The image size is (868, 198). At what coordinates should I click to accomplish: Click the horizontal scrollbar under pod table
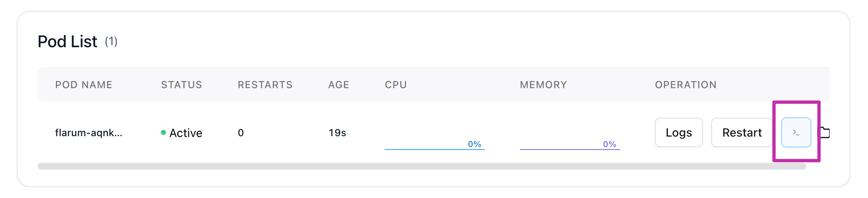pos(422,166)
